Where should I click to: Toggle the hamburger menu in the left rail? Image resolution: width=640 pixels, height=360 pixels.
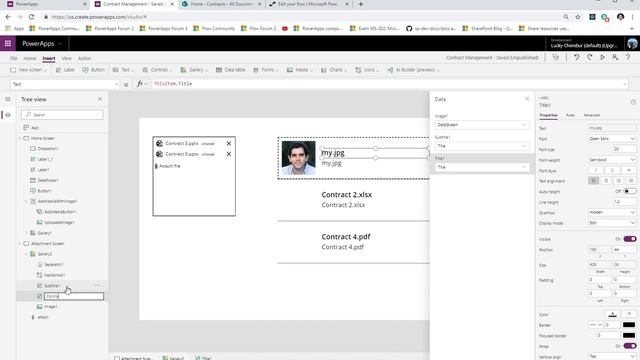point(8,99)
